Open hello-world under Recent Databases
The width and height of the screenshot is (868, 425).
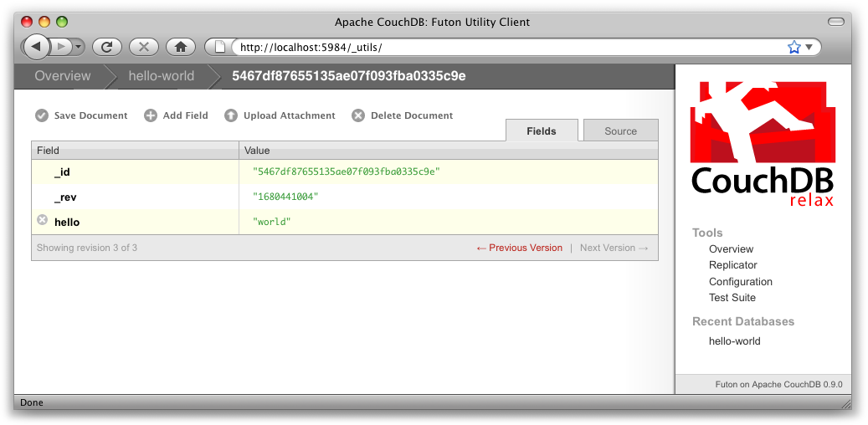click(734, 341)
